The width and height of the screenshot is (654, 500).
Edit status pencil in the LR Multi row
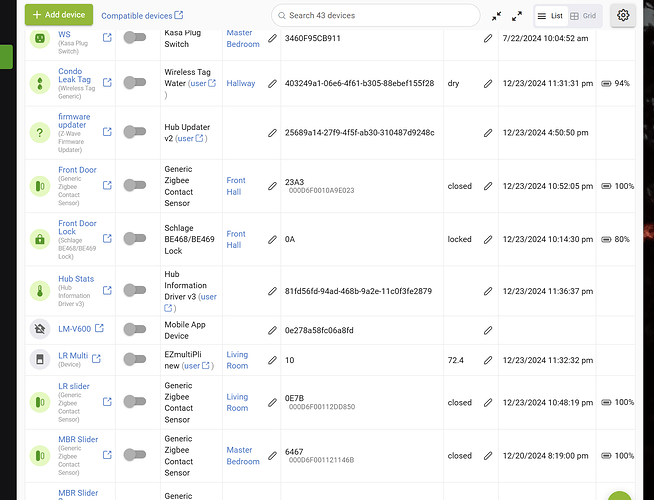coord(488,360)
